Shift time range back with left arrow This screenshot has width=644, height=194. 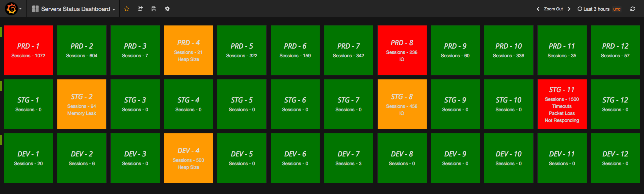click(x=538, y=9)
